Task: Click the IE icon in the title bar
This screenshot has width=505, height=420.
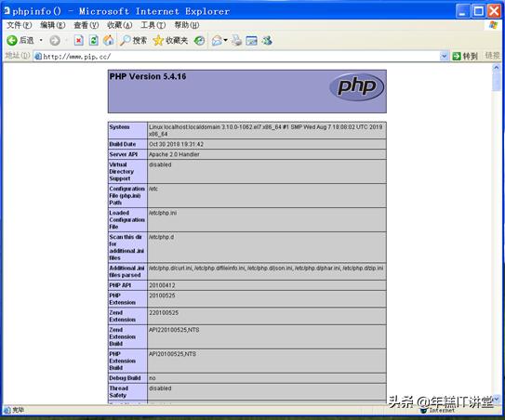Action: pos(7,10)
